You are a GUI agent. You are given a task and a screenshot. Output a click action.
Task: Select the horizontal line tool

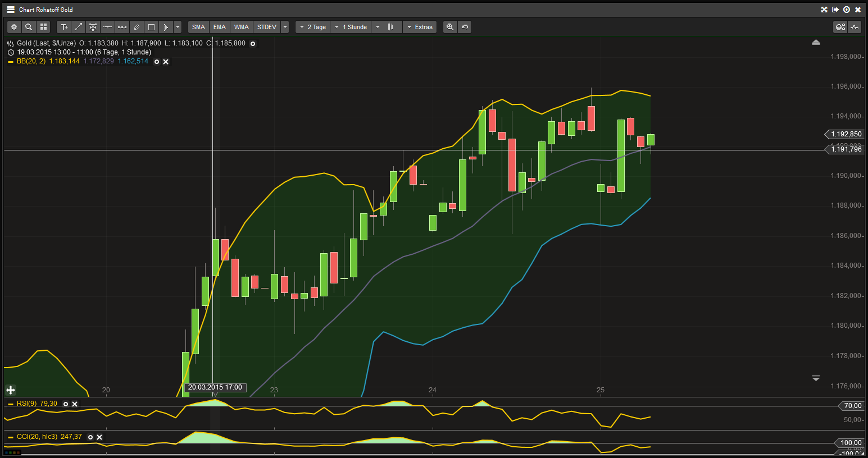[107, 27]
